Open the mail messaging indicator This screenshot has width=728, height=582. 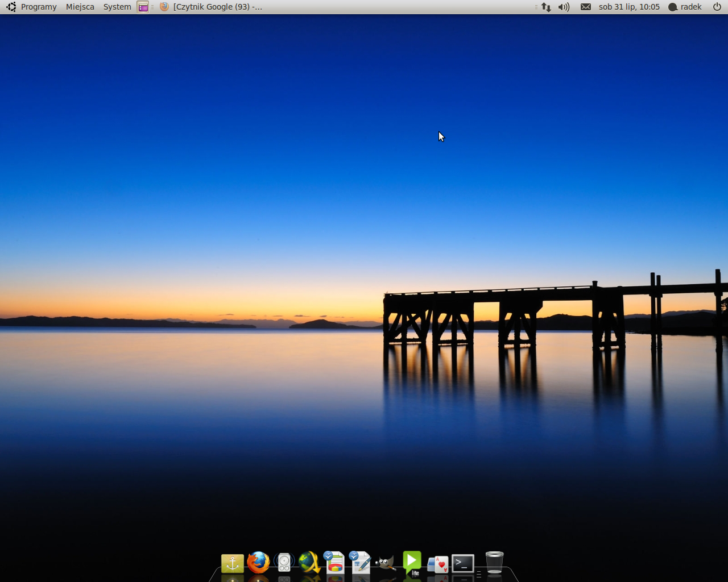[585, 7]
